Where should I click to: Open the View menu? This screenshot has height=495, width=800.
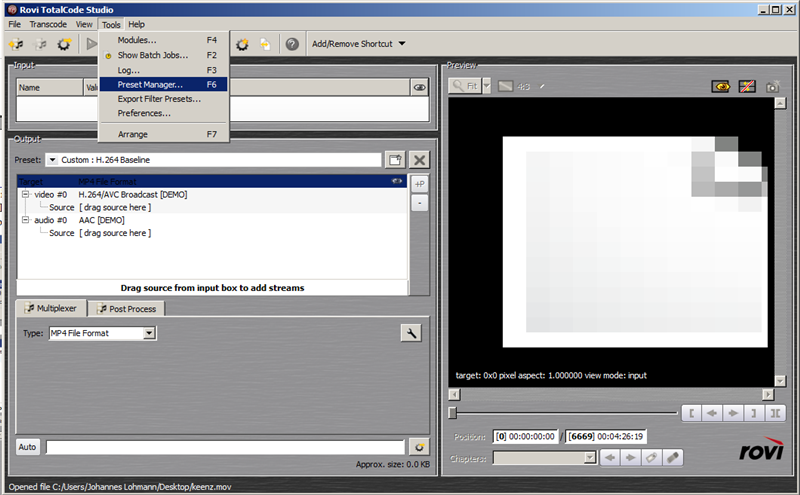[84, 24]
